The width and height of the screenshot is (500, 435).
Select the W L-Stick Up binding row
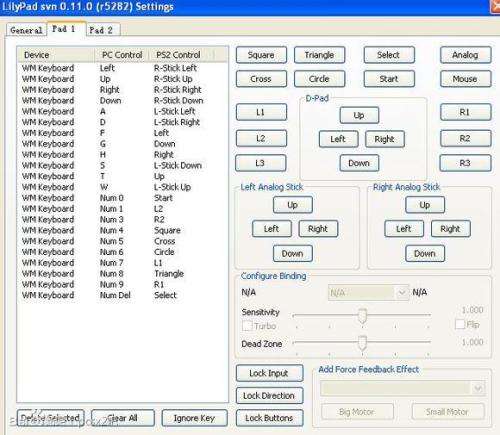click(x=123, y=187)
